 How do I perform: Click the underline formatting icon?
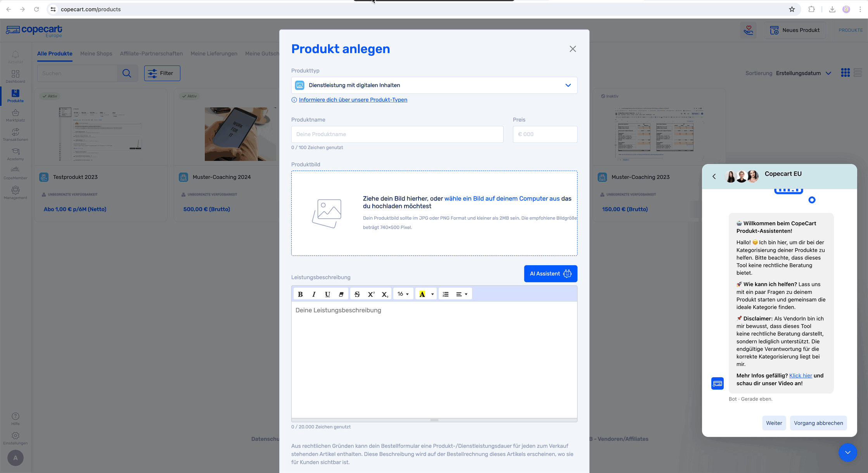327,294
